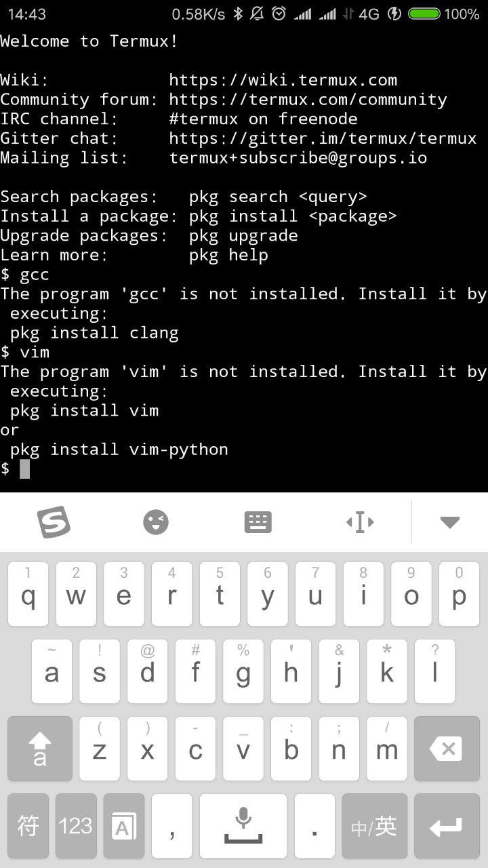Tap the microphone space bar

pyautogui.click(x=243, y=826)
